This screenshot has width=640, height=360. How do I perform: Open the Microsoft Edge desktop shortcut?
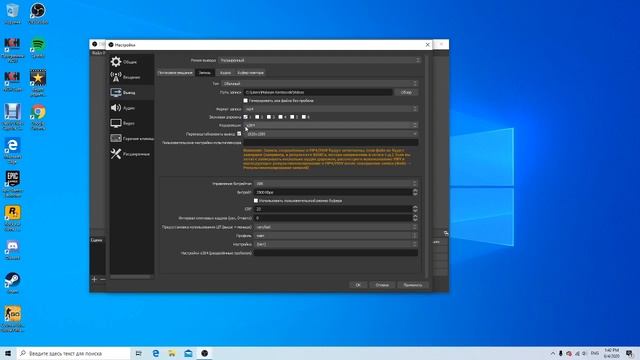[13, 150]
